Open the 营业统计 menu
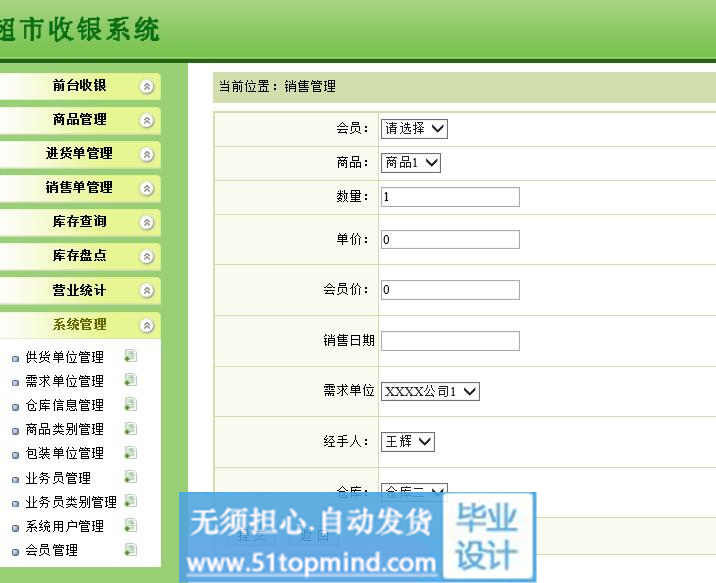Image resolution: width=716 pixels, height=583 pixels. click(x=79, y=290)
